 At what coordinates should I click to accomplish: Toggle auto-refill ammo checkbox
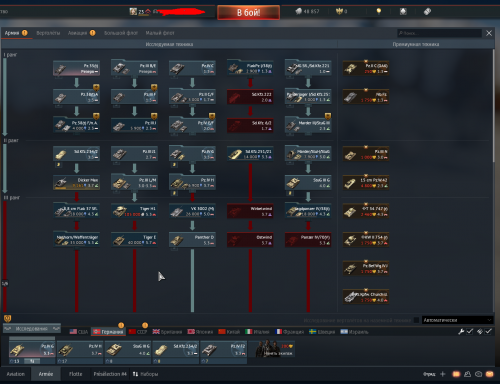click(488, 331)
